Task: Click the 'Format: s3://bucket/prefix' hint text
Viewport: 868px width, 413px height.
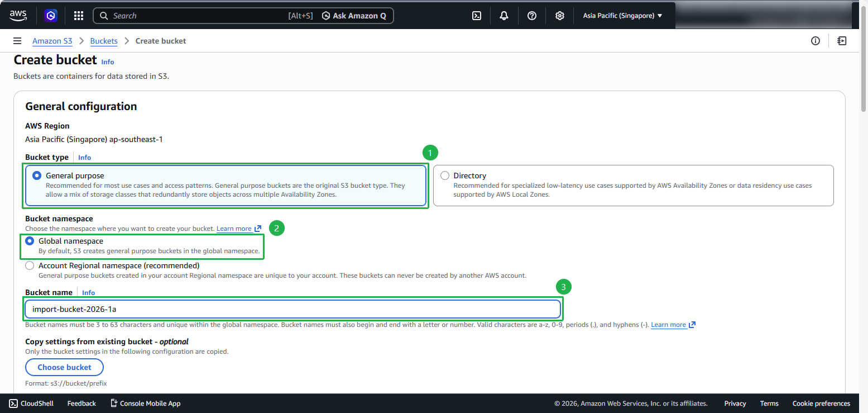Action: click(x=66, y=383)
